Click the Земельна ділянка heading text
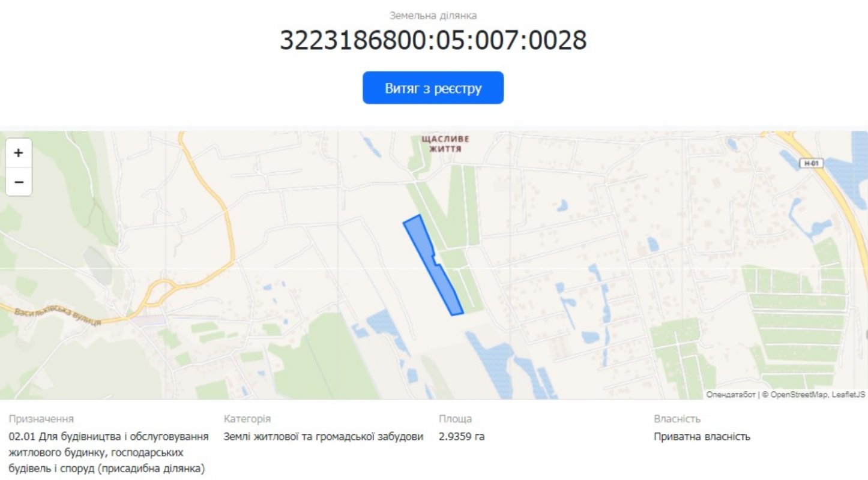The width and height of the screenshot is (868, 480). coord(433,16)
